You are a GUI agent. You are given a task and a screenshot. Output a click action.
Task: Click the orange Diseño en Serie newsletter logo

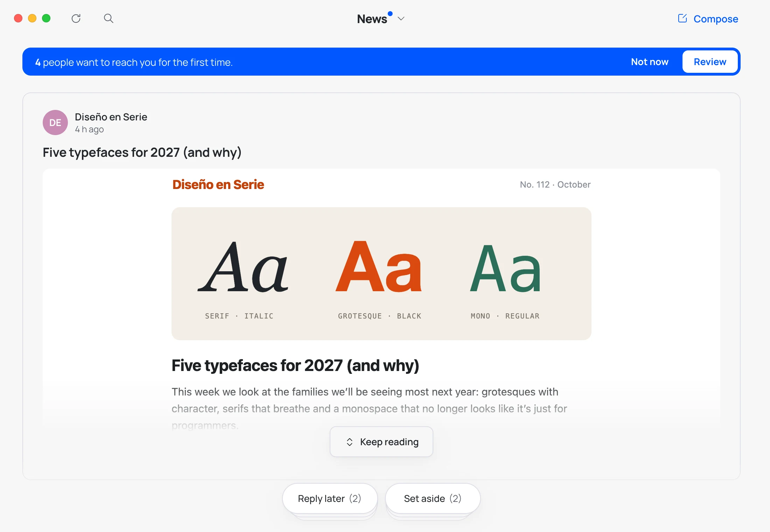pos(218,184)
